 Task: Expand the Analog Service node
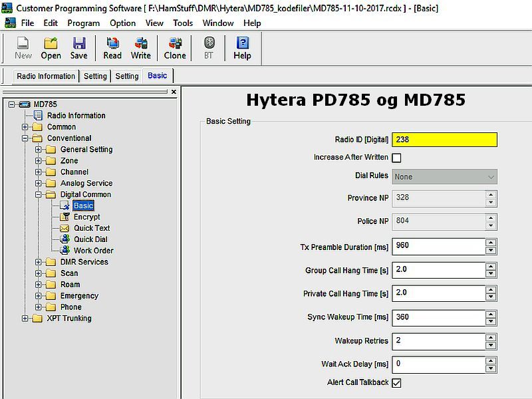point(39,184)
